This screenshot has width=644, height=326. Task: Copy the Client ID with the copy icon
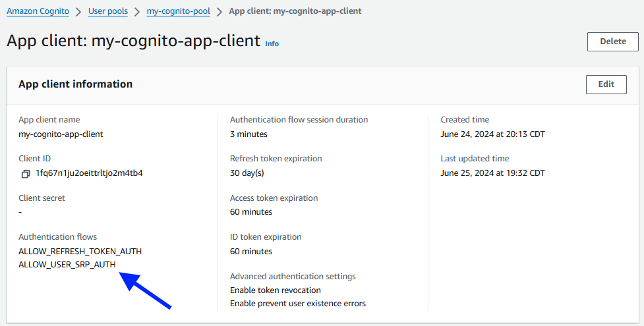(x=26, y=174)
